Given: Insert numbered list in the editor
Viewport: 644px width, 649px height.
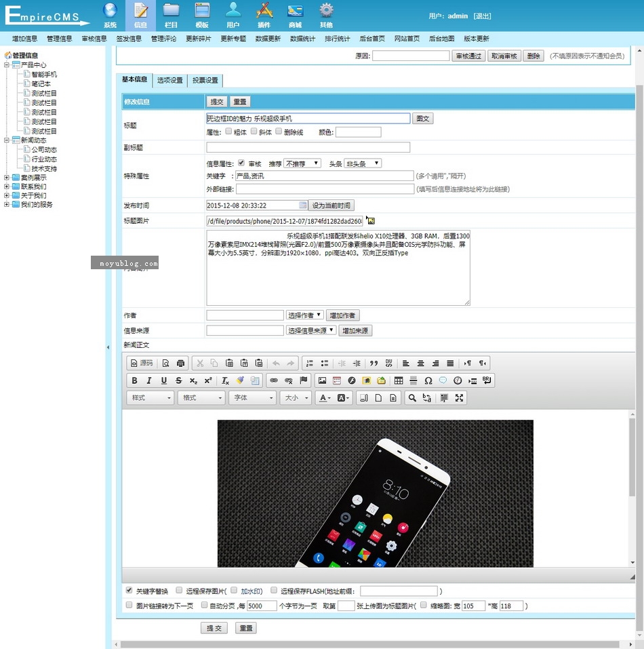Looking at the screenshot, I should click(x=309, y=363).
